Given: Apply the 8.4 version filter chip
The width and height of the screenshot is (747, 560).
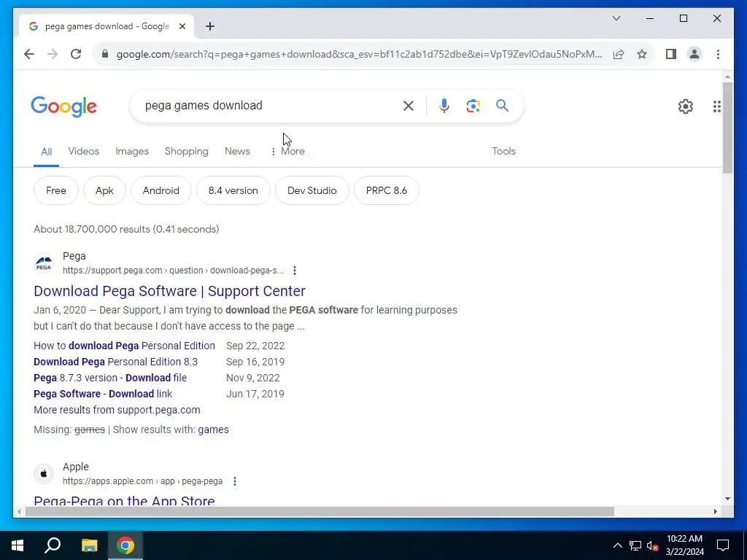Looking at the screenshot, I should (233, 190).
